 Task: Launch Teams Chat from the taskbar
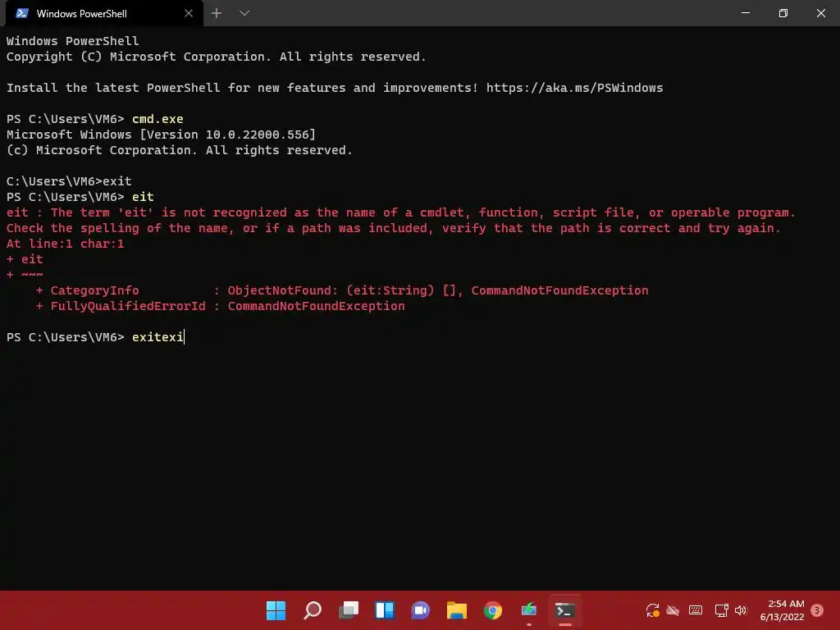(x=421, y=610)
